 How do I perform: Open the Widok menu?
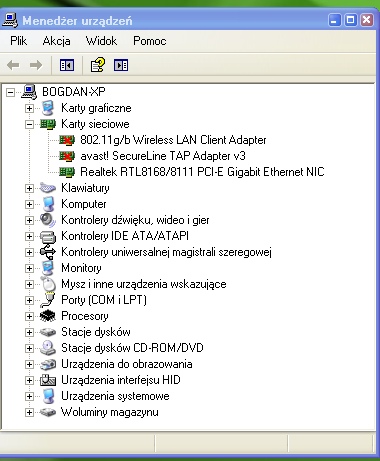click(101, 41)
